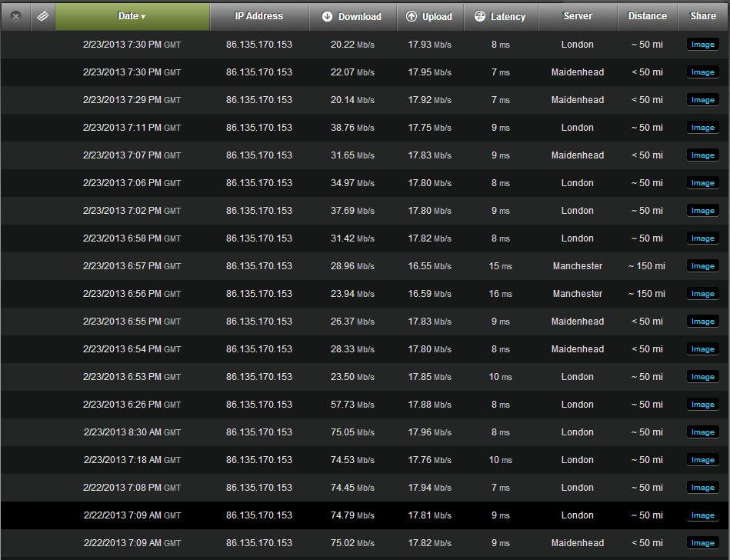Open Image for the 2/22/2013 7:08 PM result
This screenshot has width=730, height=560.
pos(702,488)
